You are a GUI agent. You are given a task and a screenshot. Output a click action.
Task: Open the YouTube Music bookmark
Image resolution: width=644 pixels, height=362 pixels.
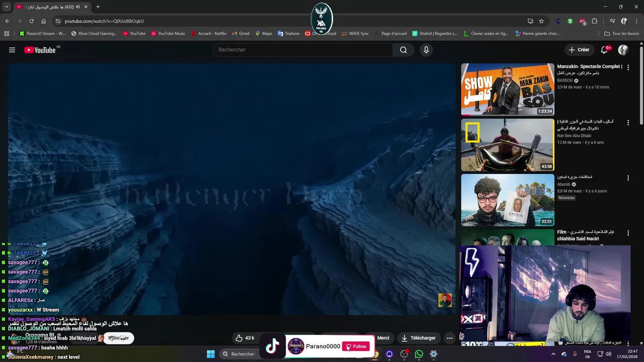coord(168,34)
